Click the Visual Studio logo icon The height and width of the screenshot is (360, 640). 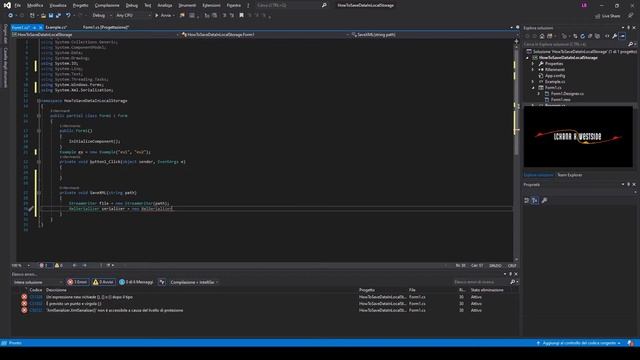tap(7, 5)
